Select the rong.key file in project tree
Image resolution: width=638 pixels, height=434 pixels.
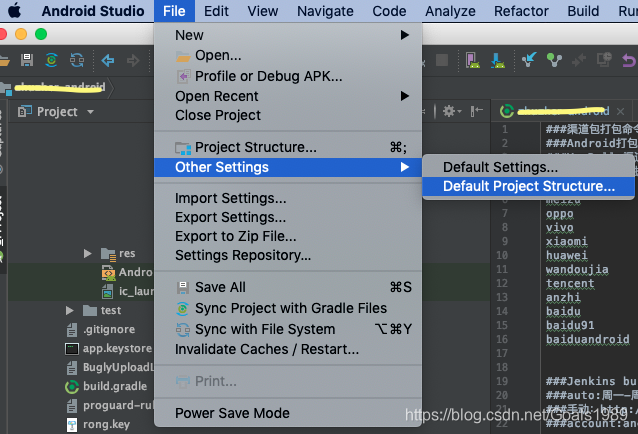(x=98, y=424)
